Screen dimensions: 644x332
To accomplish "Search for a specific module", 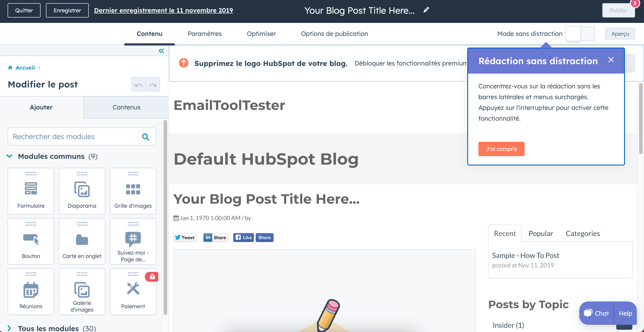I will click(x=81, y=136).
